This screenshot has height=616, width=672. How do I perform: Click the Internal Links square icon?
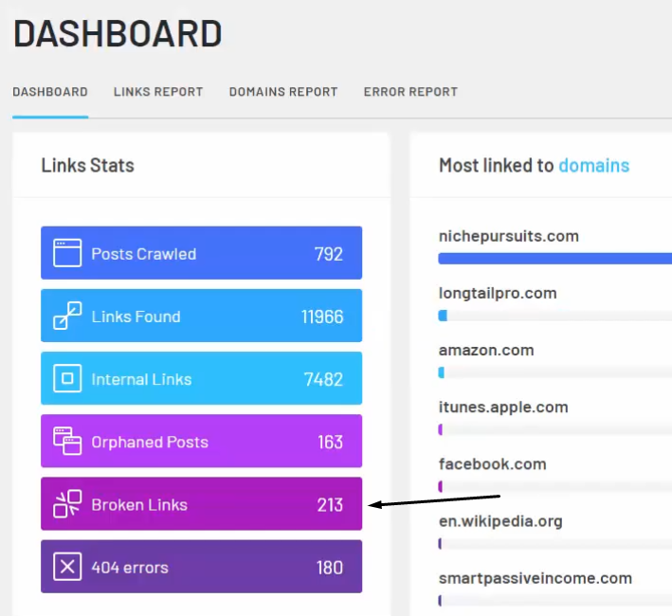pos(67,379)
